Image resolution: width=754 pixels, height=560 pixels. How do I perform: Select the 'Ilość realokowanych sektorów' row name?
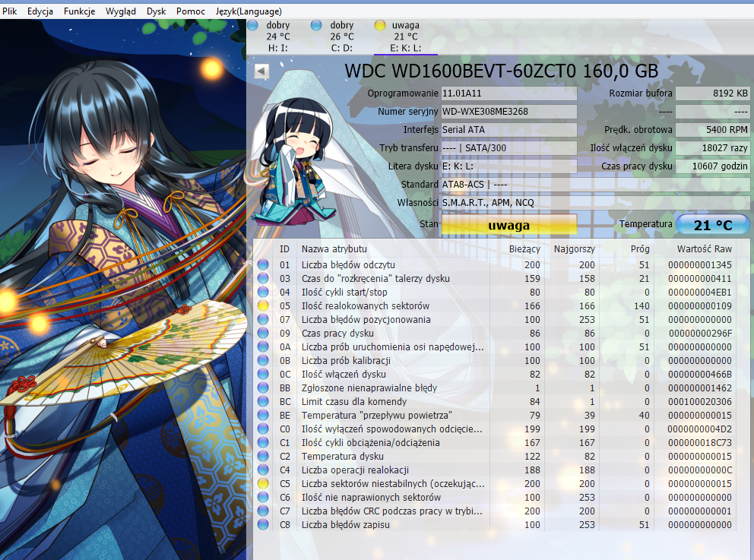point(366,305)
